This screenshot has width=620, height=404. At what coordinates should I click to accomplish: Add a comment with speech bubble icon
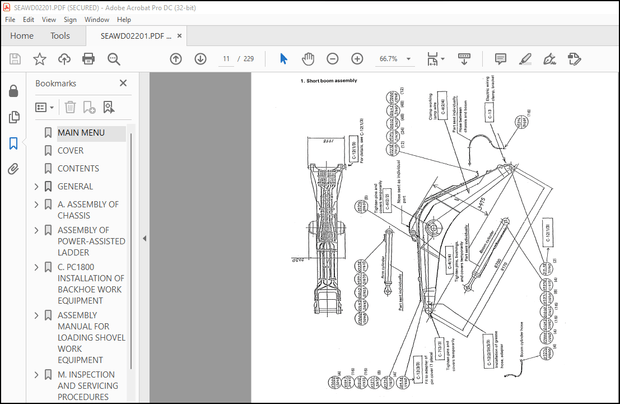pyautogui.click(x=500, y=59)
